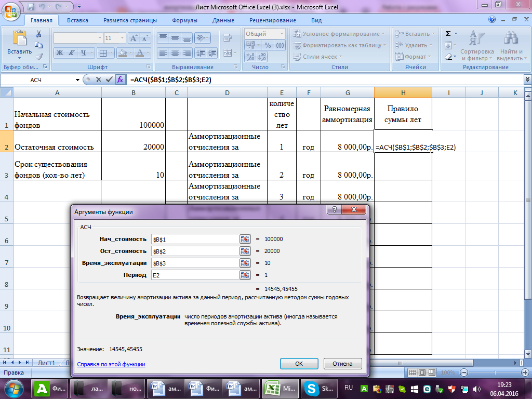Increase font size with larger A icon
Screen dimensions: 532x399
tap(134, 38)
